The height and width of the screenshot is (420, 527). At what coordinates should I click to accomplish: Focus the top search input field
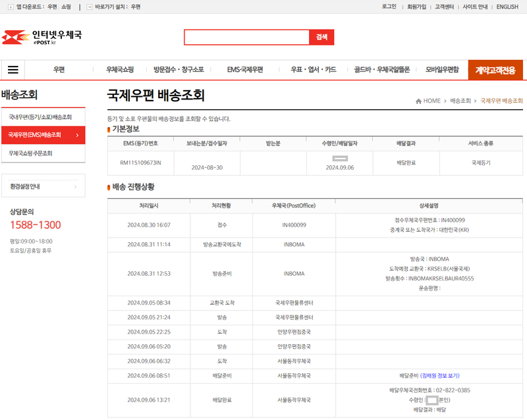click(x=246, y=37)
